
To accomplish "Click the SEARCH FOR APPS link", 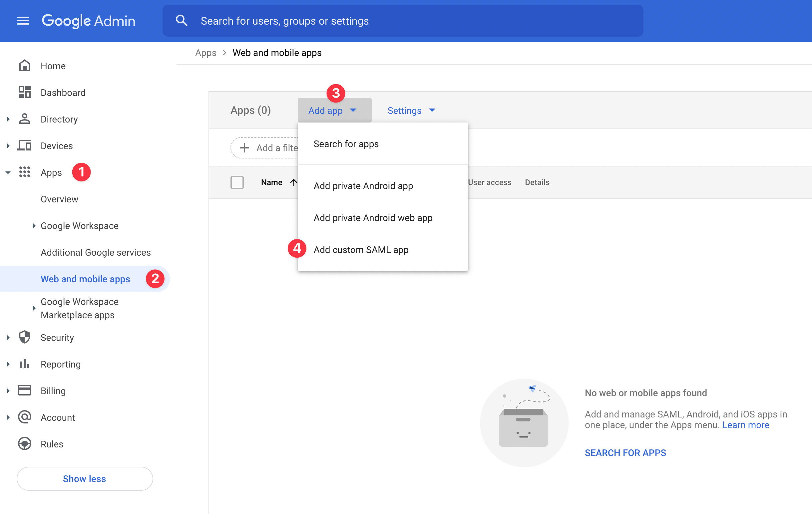I will point(625,453).
